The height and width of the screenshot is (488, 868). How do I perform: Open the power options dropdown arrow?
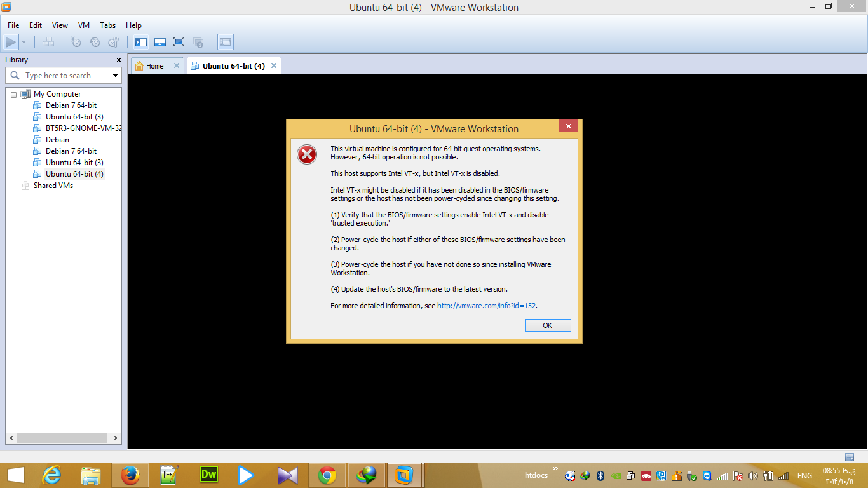click(24, 43)
